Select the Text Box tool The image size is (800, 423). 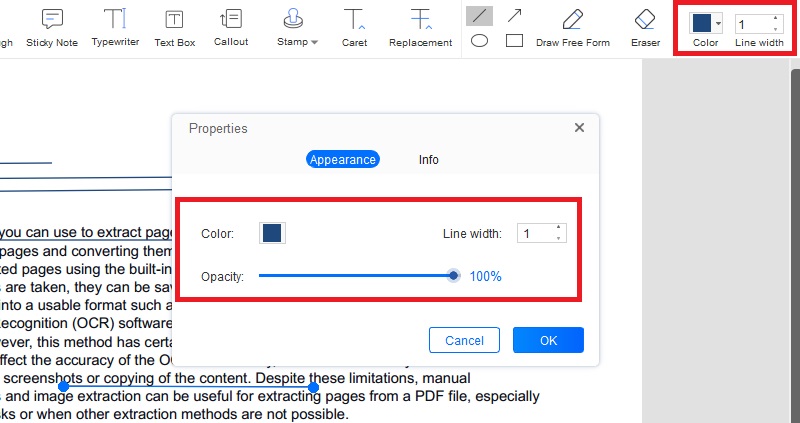coord(174,29)
